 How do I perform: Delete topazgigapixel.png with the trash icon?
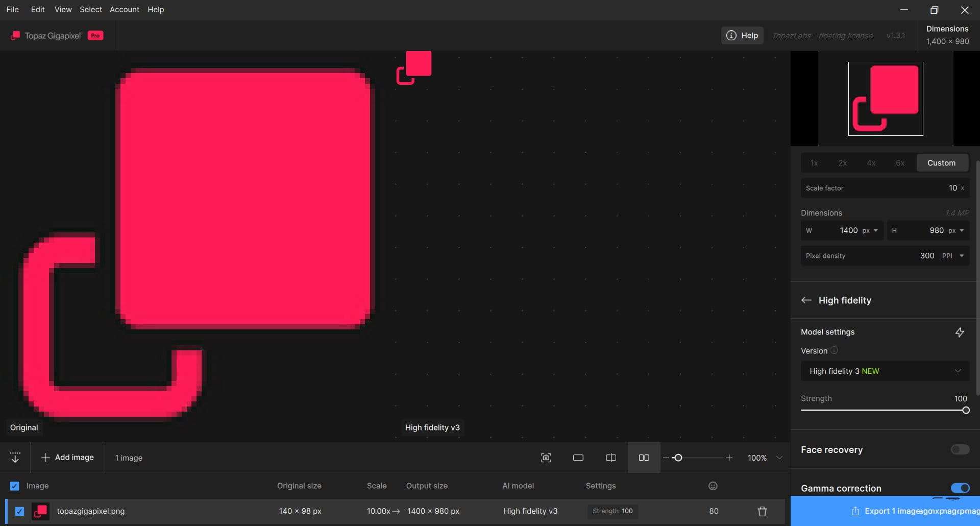click(x=762, y=511)
